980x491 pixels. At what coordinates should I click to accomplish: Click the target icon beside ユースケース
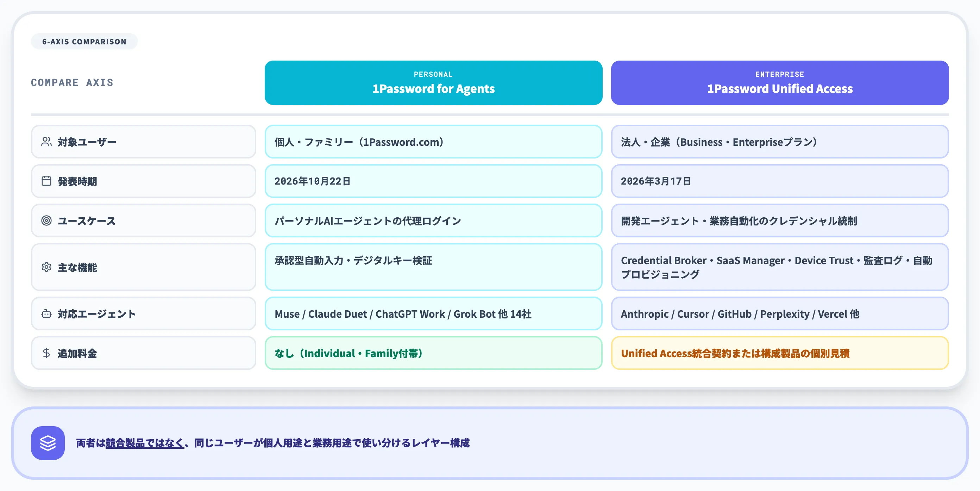point(46,221)
